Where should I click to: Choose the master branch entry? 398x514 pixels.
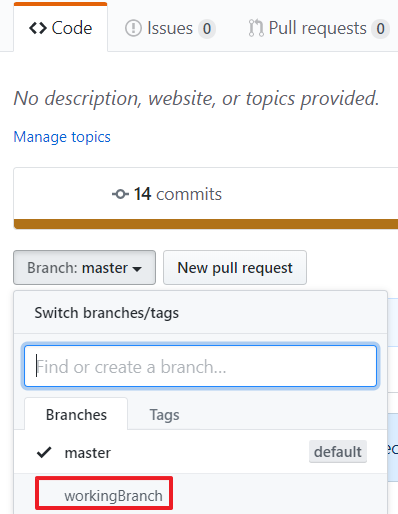point(200,452)
